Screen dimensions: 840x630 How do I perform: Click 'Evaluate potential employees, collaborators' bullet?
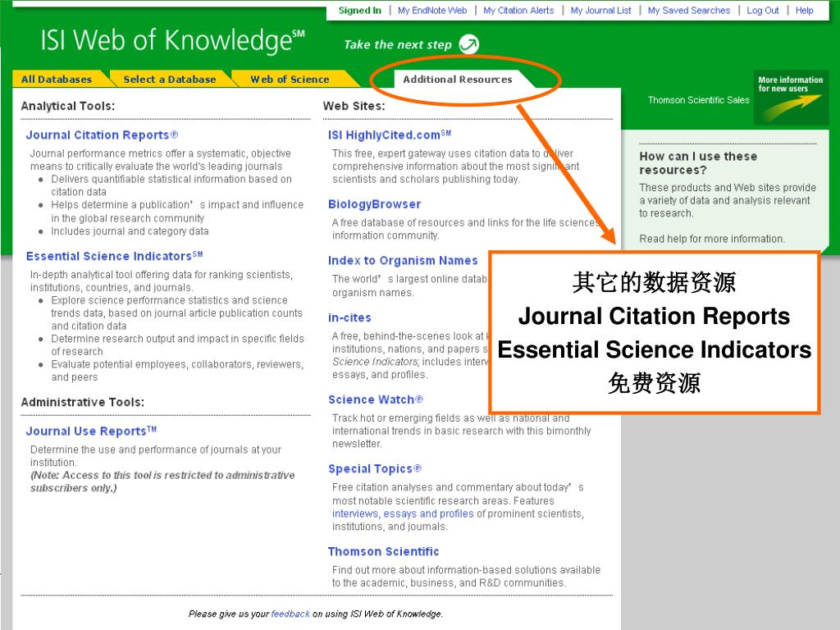[177, 371]
